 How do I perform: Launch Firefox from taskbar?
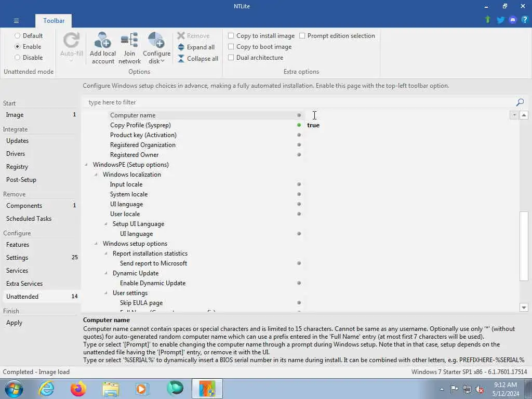tap(78, 389)
